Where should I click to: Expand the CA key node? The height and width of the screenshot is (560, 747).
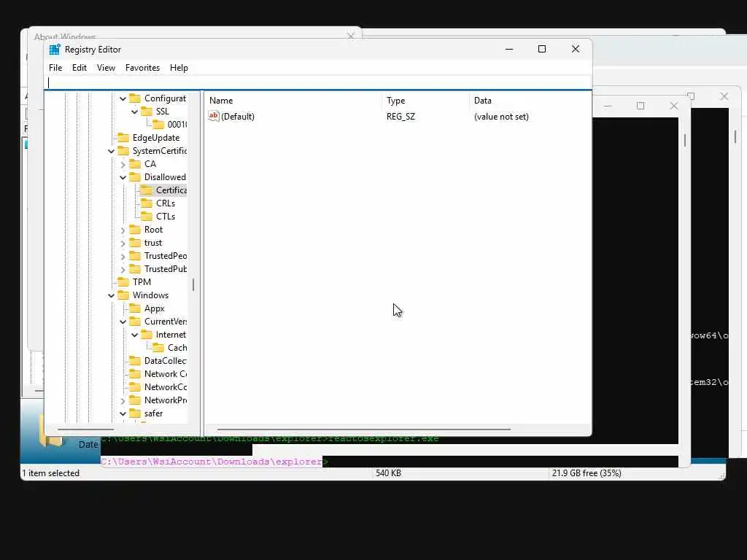click(123, 164)
